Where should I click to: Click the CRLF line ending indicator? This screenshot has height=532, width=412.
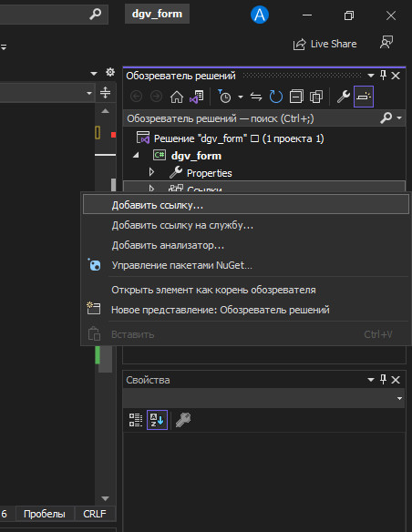[95, 514]
